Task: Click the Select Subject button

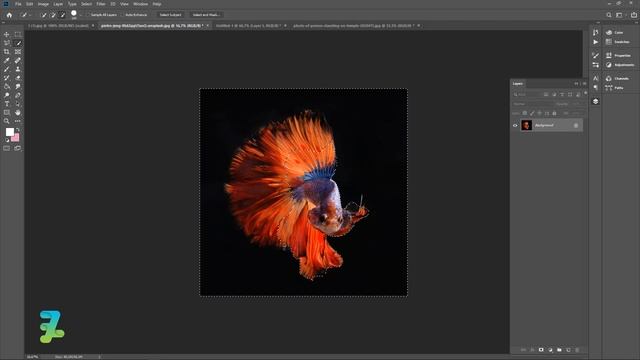Action: [170, 15]
